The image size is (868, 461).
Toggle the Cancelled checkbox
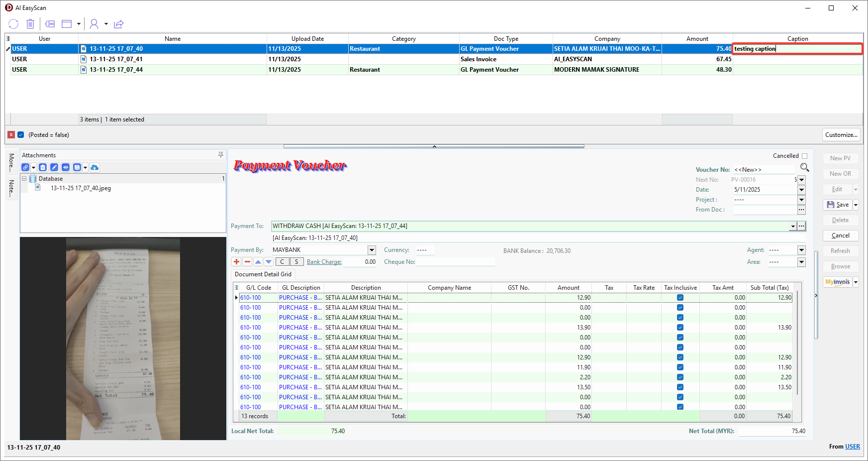[804, 156]
